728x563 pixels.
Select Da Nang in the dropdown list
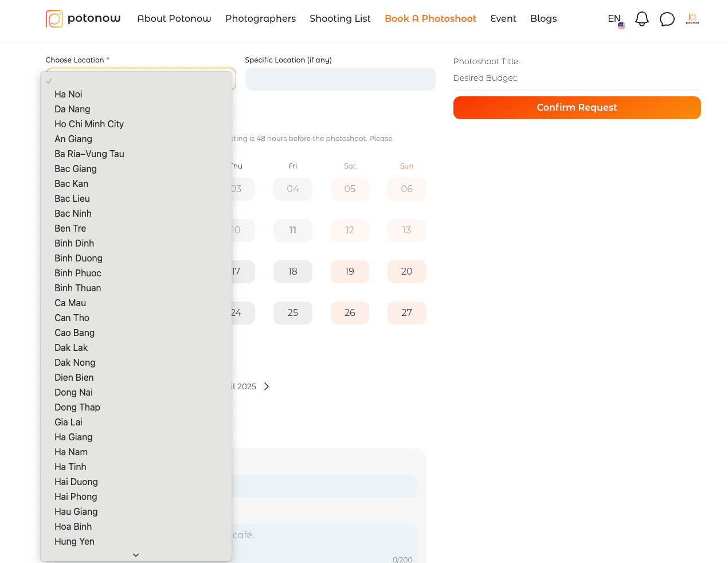[x=72, y=109]
